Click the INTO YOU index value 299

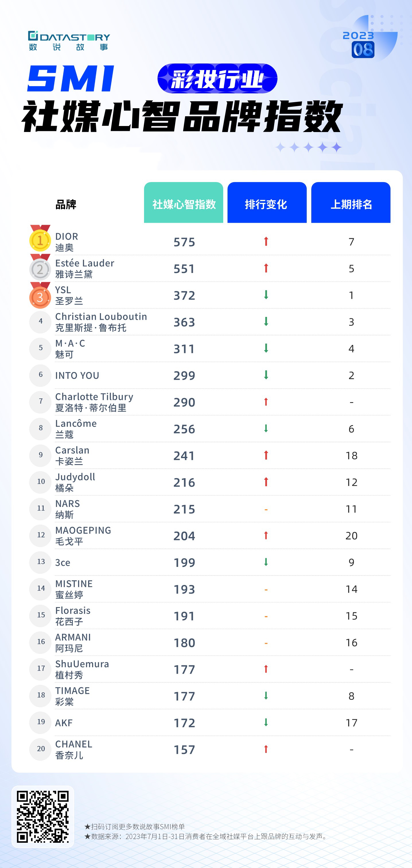pos(184,375)
